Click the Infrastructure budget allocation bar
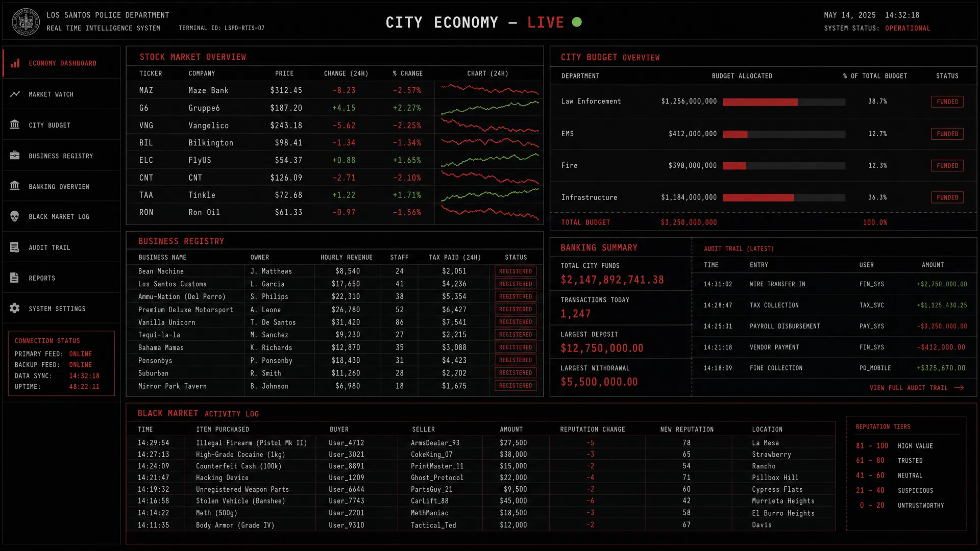 784,197
